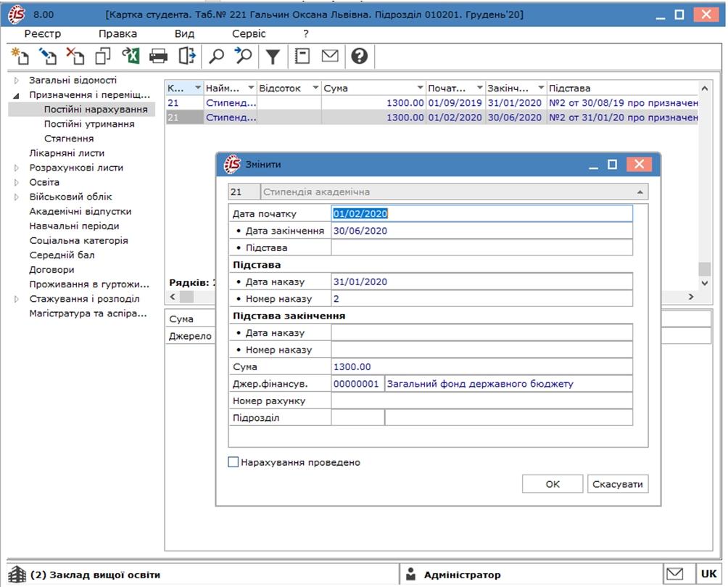
Task: Click the horizontal scrollbar left arrow
Action: [173, 297]
